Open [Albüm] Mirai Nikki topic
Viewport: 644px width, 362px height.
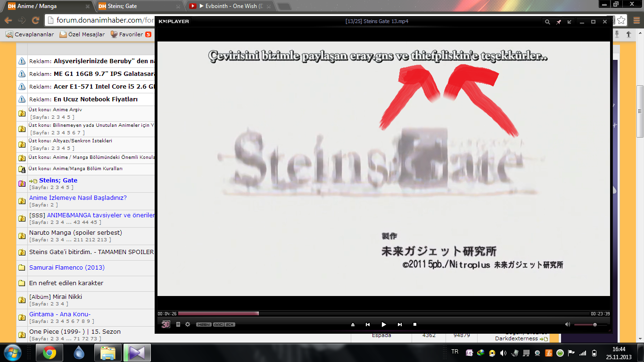(x=56, y=296)
